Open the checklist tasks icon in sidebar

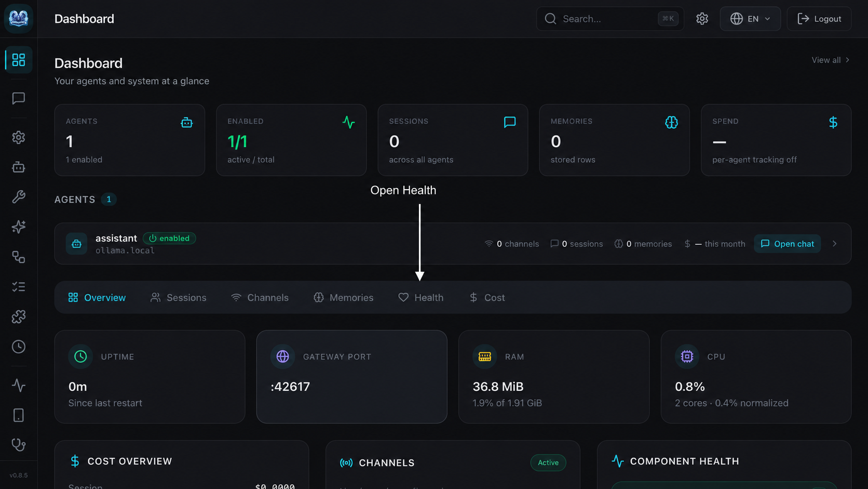pyautogui.click(x=19, y=287)
